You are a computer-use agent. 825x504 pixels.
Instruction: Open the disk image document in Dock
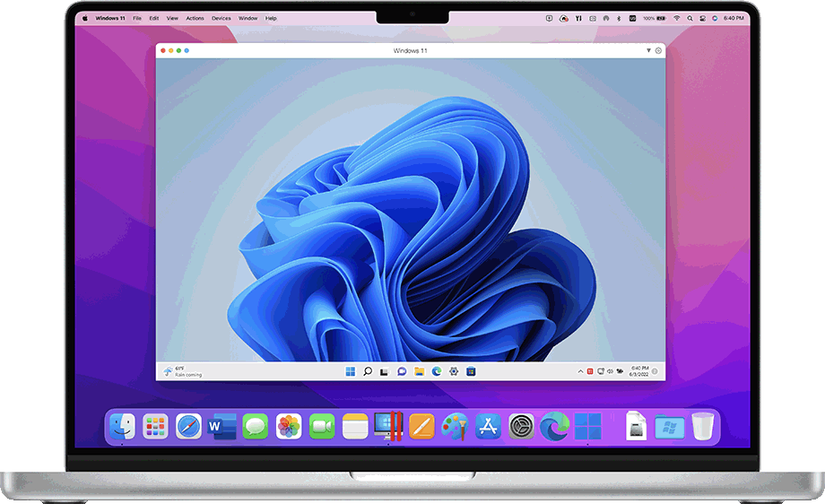tap(636, 426)
